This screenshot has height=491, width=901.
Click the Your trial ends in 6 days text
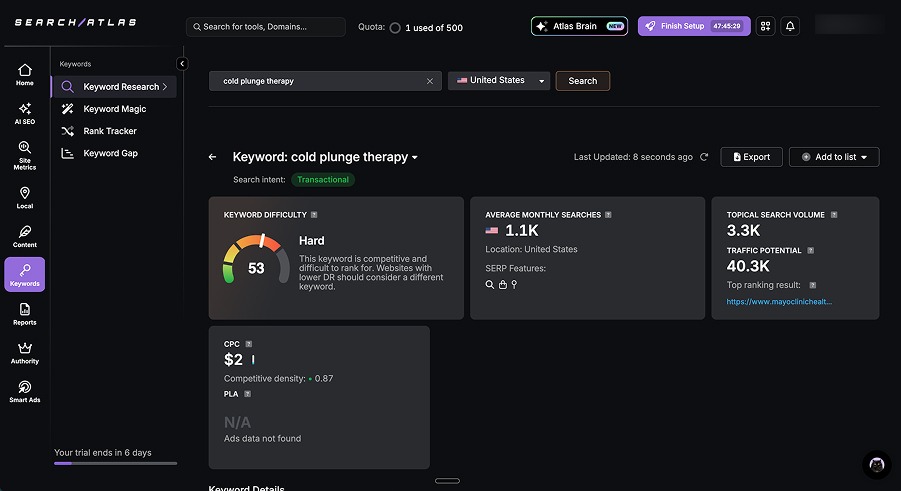tap(103, 452)
